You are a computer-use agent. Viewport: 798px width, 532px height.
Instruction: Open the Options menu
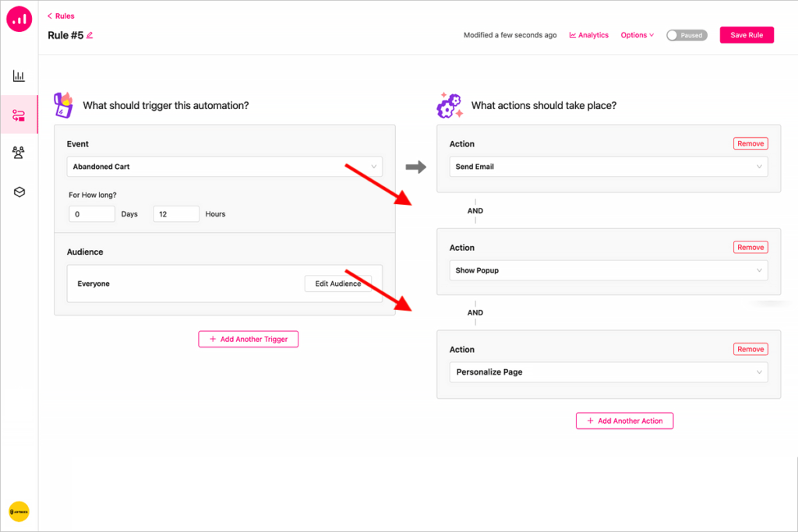(x=637, y=35)
